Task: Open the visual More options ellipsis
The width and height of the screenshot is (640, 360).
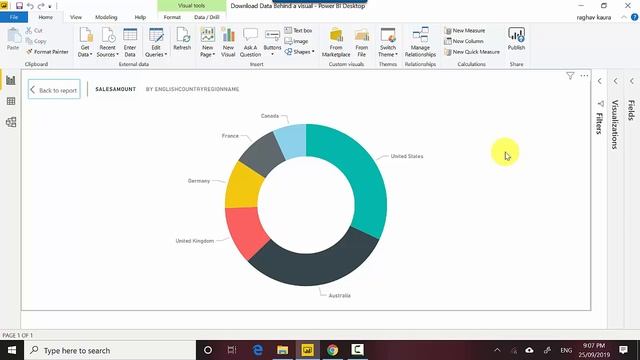Action: 584,76
